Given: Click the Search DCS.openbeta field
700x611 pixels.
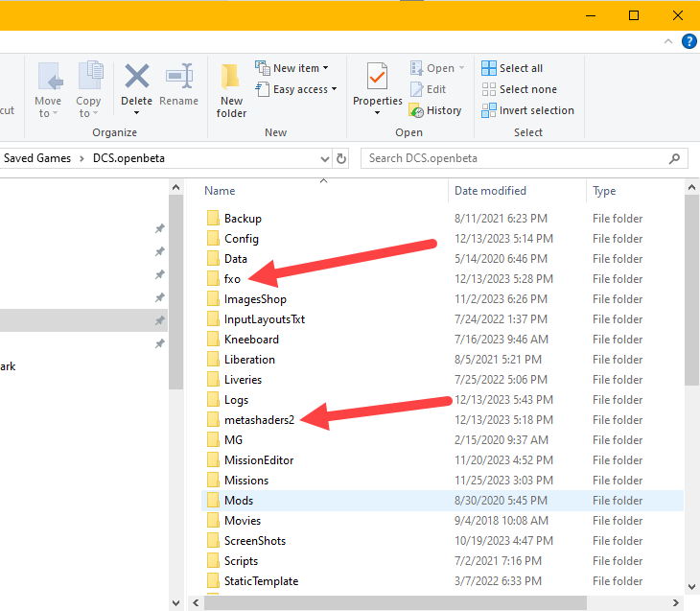Looking at the screenshot, I should click(525, 158).
